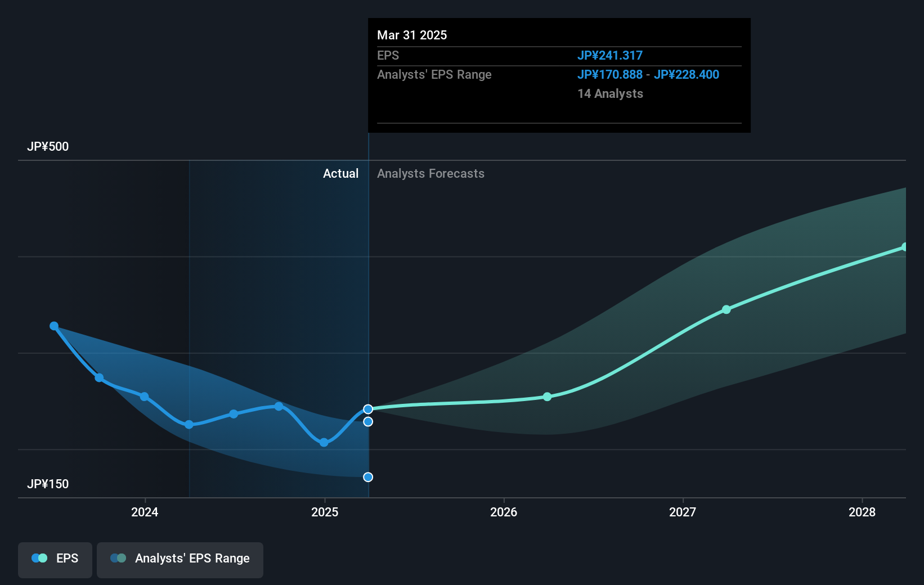Screen dimensions: 924x585
Task: Select the analysts' lower range point at Mar 2025
Action: click(368, 477)
